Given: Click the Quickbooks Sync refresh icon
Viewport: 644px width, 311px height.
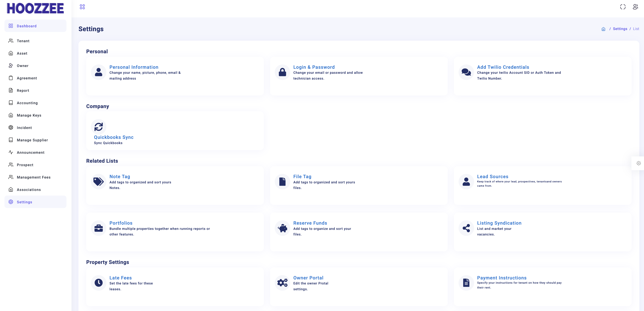Looking at the screenshot, I should pyautogui.click(x=98, y=127).
